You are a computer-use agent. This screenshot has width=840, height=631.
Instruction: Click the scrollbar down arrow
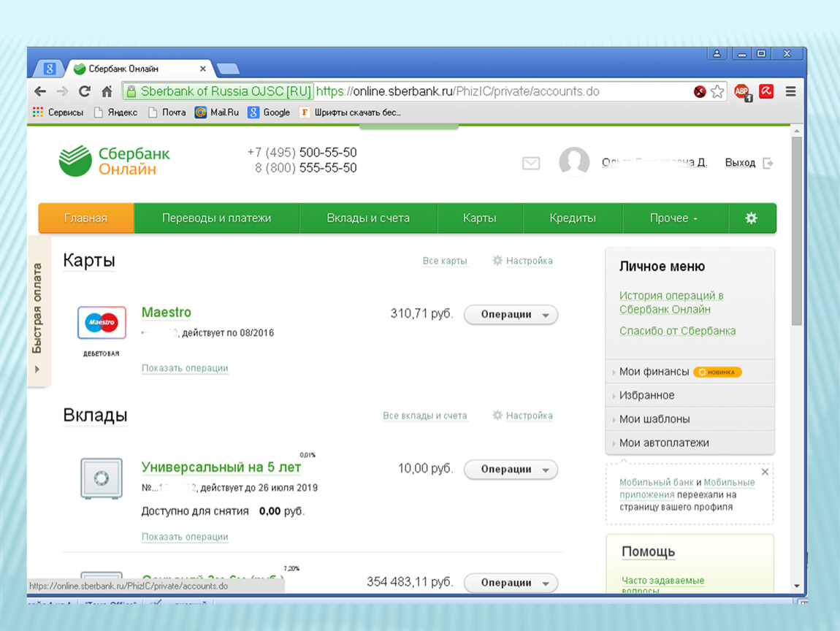[x=797, y=586]
